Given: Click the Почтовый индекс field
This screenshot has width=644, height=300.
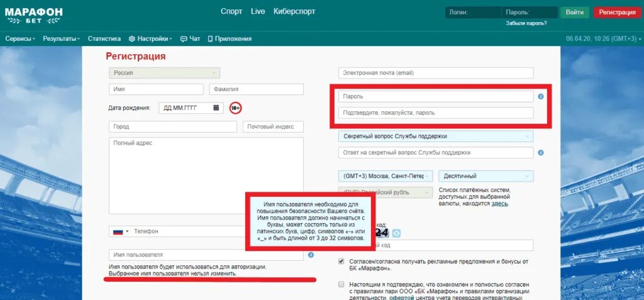Looking at the screenshot, I should pos(273,126).
